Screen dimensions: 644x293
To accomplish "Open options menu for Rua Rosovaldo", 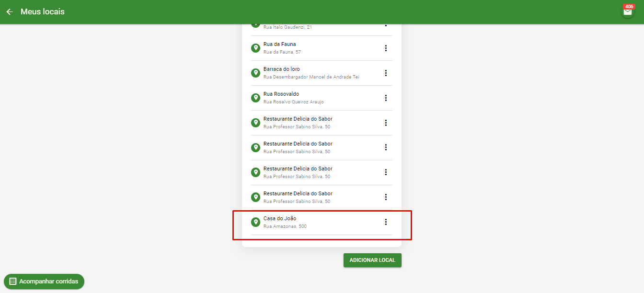I will 386,98.
